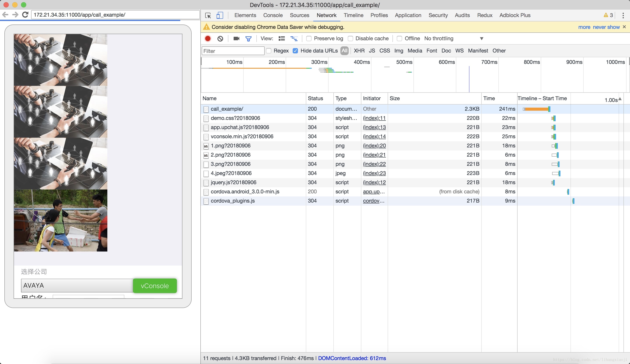Open initiator link app.up…
The height and width of the screenshot is (364, 630).
(373, 192)
